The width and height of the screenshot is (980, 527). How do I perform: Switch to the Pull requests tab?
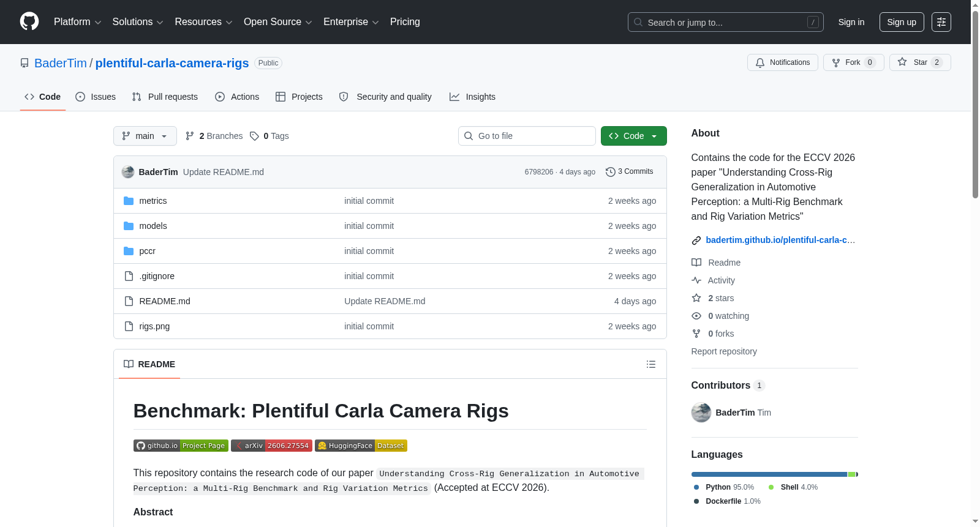(165, 97)
